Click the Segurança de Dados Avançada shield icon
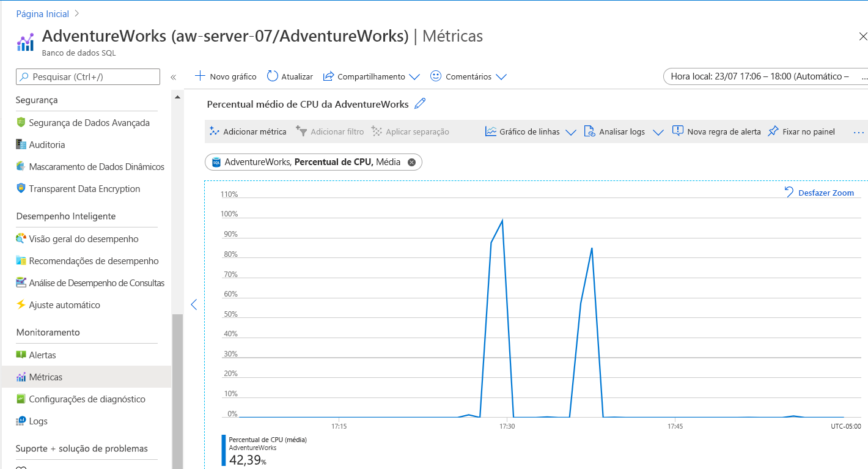 21,122
